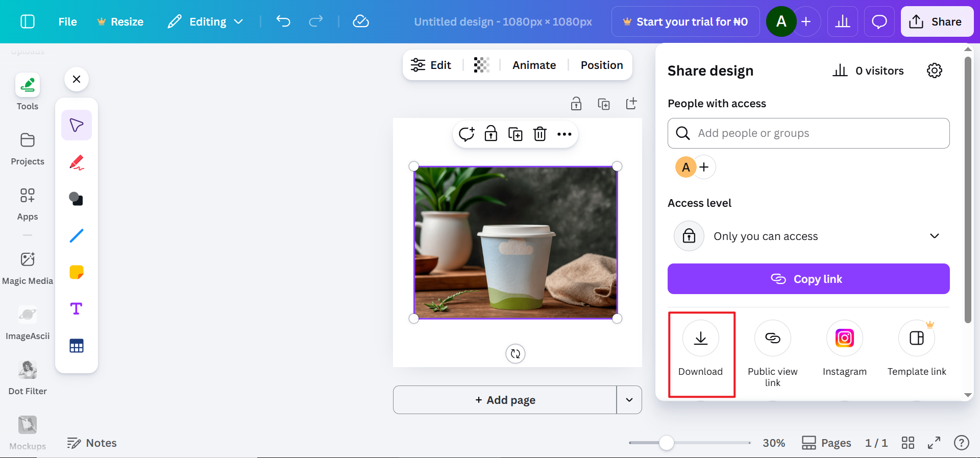Click the rotate handle below the image
Viewport: 980px width, 458px height.
pos(516,353)
